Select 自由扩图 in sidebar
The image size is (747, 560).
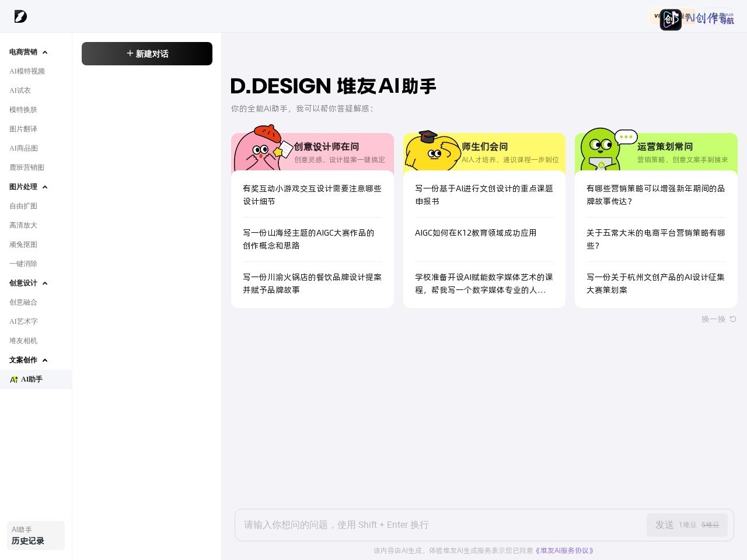(x=23, y=206)
